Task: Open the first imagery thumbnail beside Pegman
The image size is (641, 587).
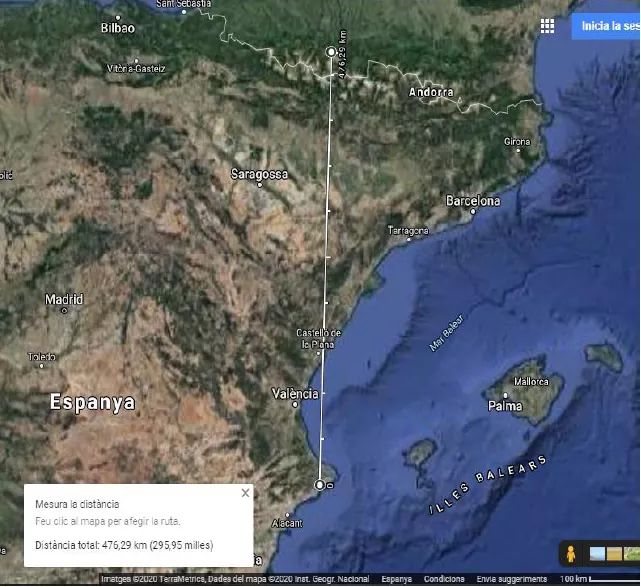Action: [598, 553]
